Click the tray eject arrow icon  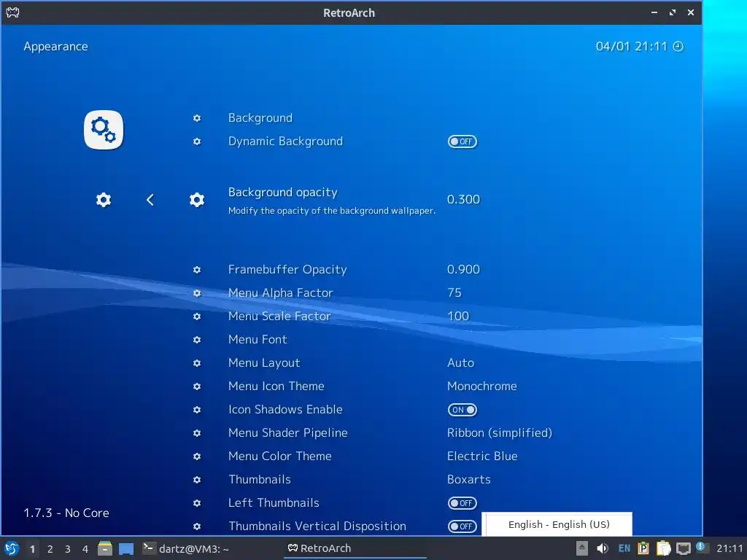click(581, 548)
